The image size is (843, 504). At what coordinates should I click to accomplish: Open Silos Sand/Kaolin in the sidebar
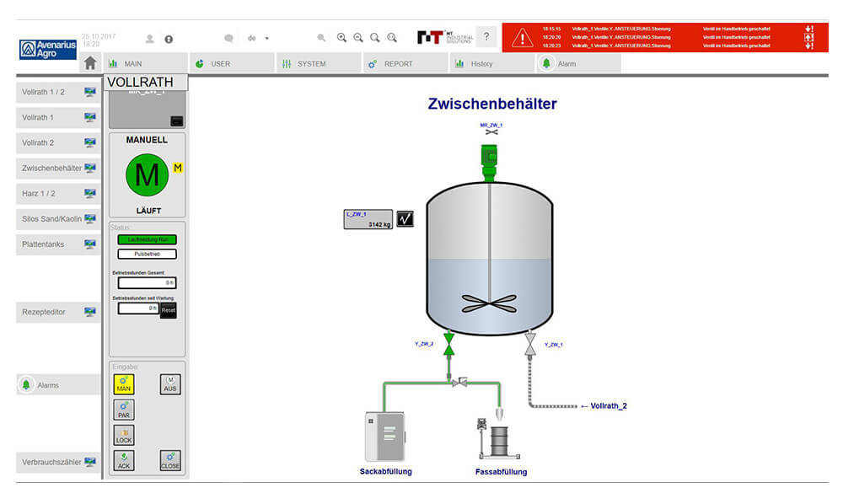(59, 218)
